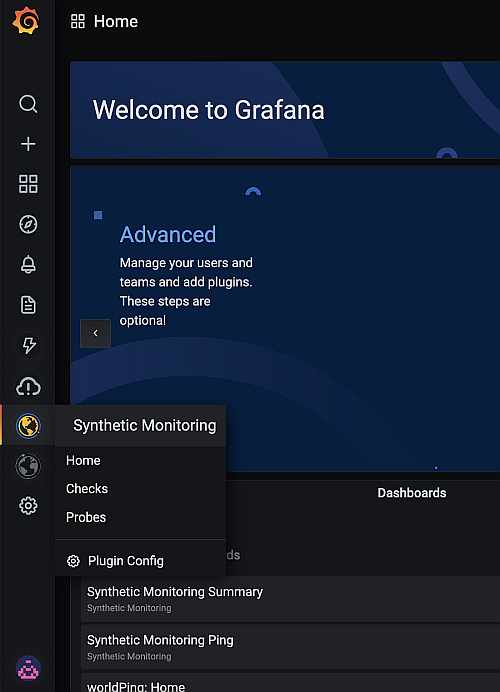Click the gear icon next to Plugin Config
The width and height of the screenshot is (500, 692).
coord(73,561)
